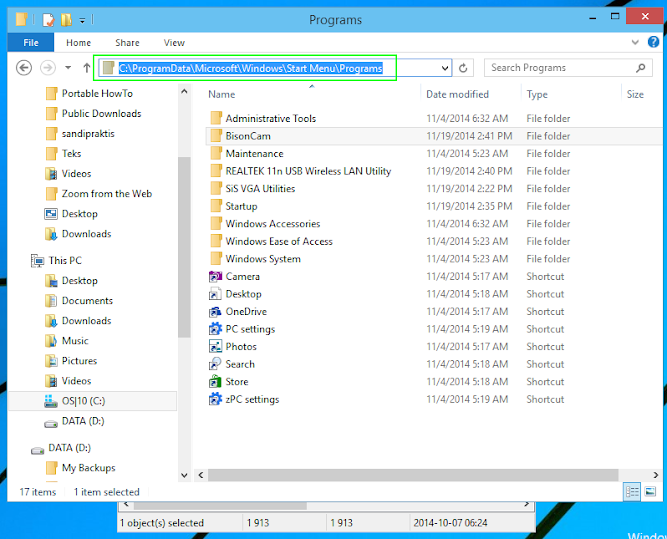This screenshot has height=539, width=667.
Task: Click navigation pane scroll down arrow
Action: click(x=184, y=475)
